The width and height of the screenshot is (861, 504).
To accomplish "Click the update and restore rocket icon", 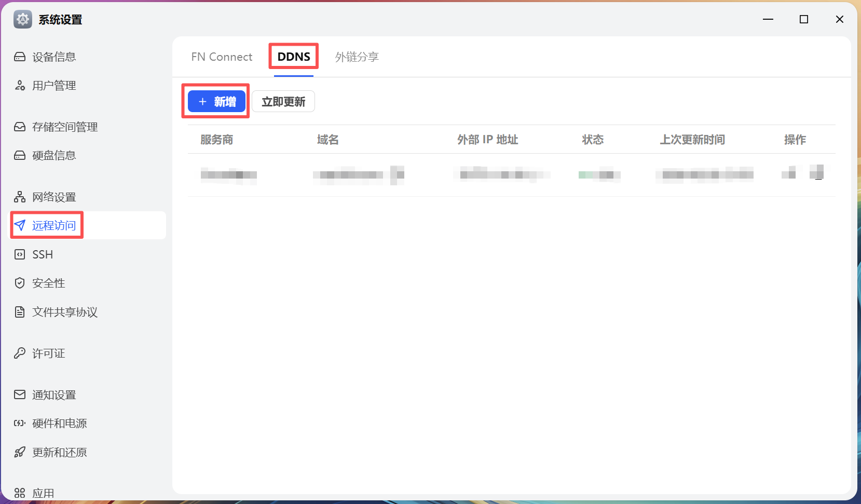I will pos(20,452).
